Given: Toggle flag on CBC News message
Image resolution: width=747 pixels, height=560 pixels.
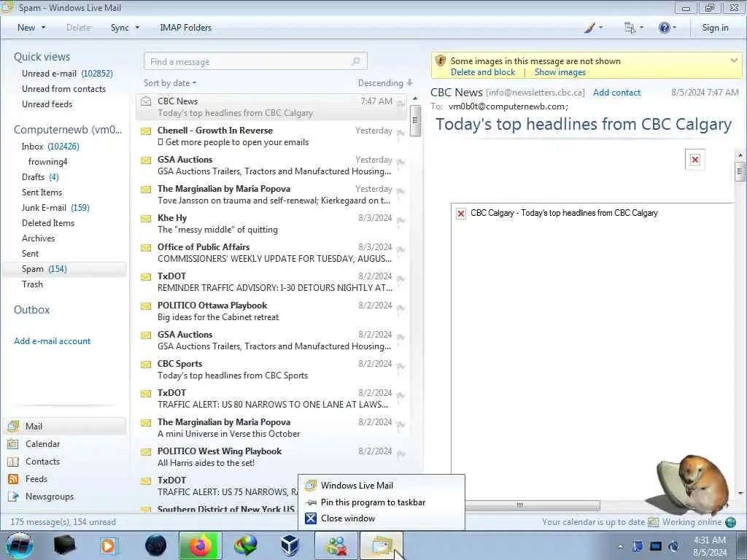Looking at the screenshot, I should (400, 104).
